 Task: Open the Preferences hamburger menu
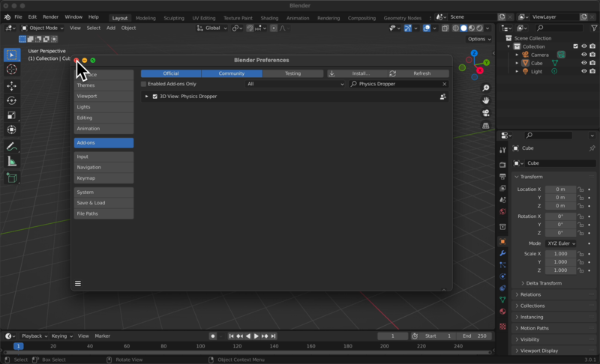(78, 283)
